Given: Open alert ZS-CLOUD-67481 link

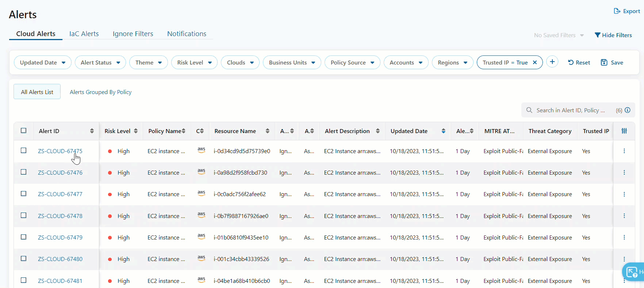Looking at the screenshot, I should [x=60, y=281].
